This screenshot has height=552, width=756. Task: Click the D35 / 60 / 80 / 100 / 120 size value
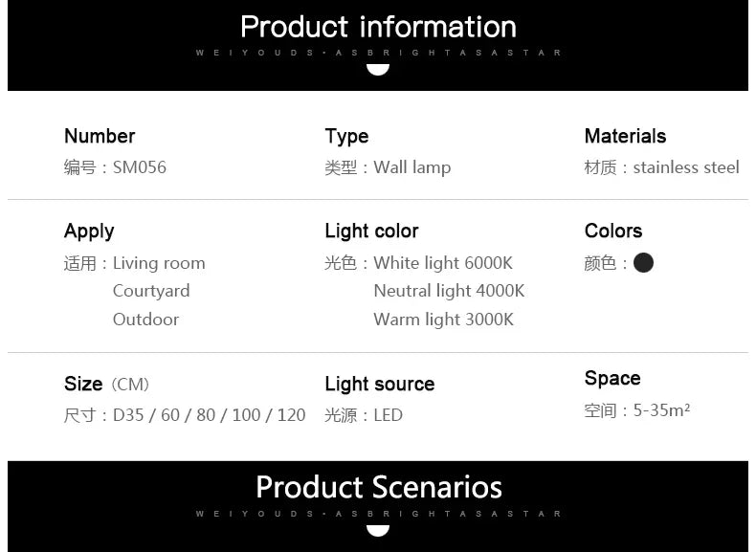209,415
